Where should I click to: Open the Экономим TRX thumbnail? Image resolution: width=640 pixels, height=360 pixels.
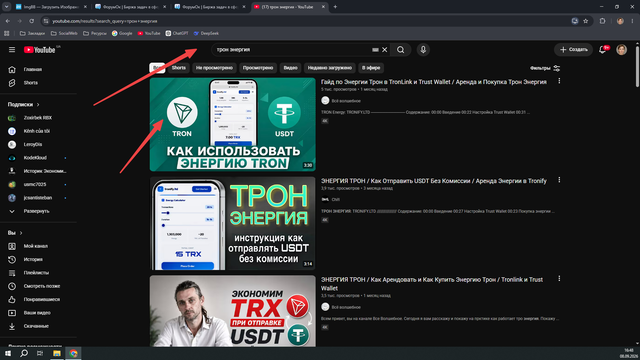233,311
